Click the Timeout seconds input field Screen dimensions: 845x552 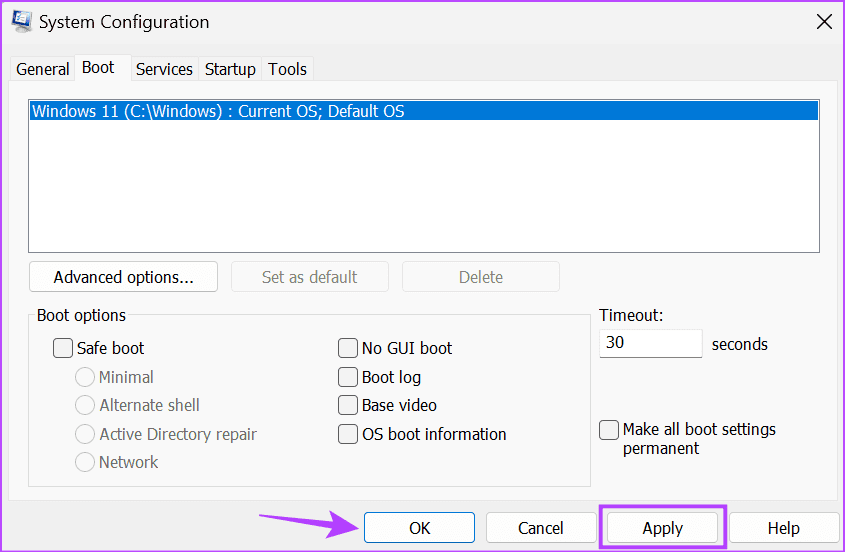(650, 343)
